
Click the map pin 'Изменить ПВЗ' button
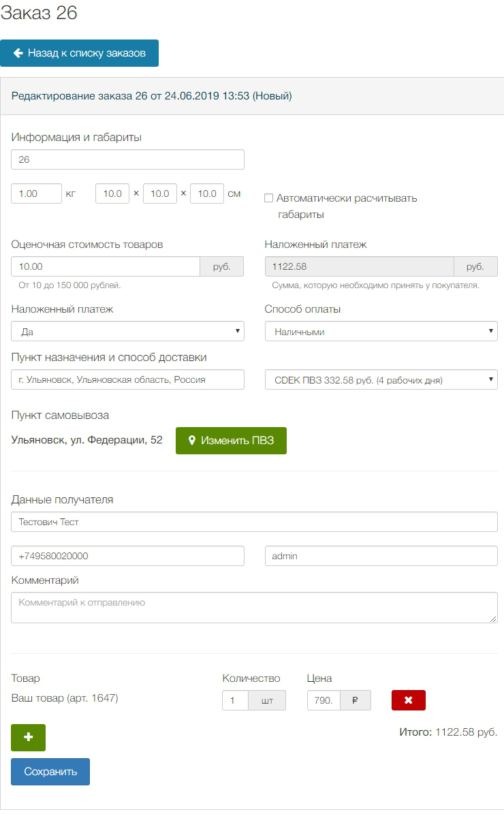(x=231, y=441)
